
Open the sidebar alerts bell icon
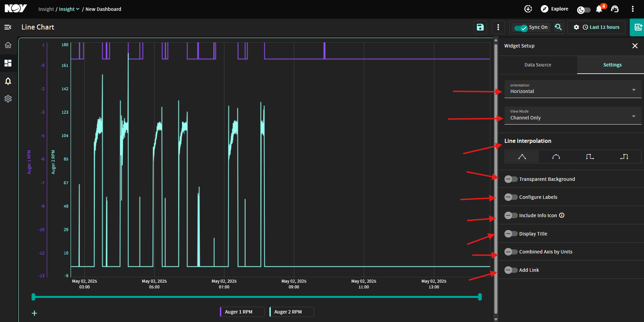pos(8,81)
